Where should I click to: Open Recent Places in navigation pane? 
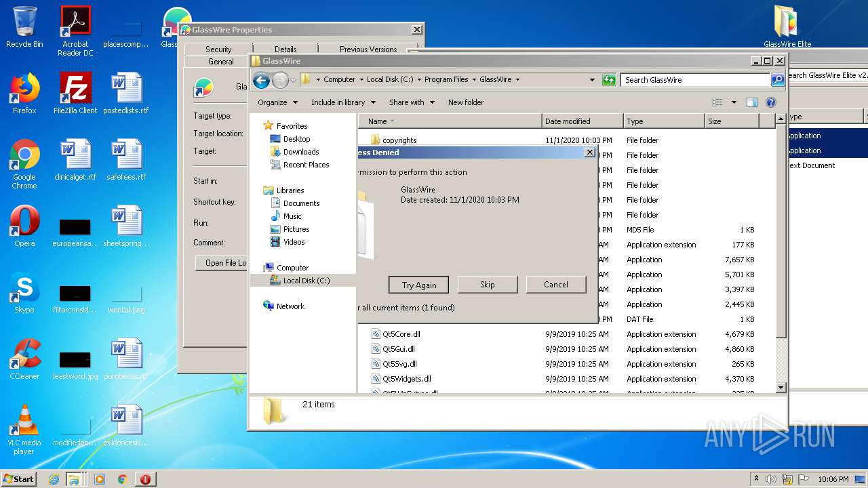[x=306, y=165]
